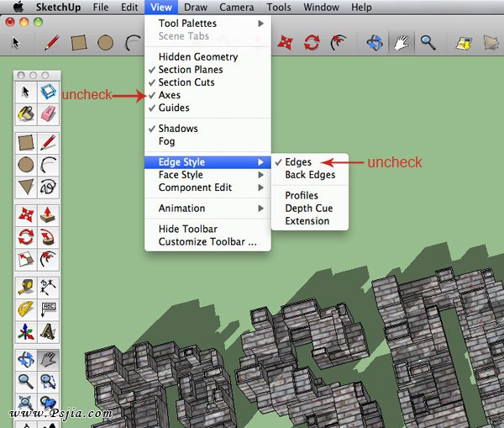The width and height of the screenshot is (504, 428).
Task: Uncheck Axes in the View menu
Action: [x=169, y=95]
